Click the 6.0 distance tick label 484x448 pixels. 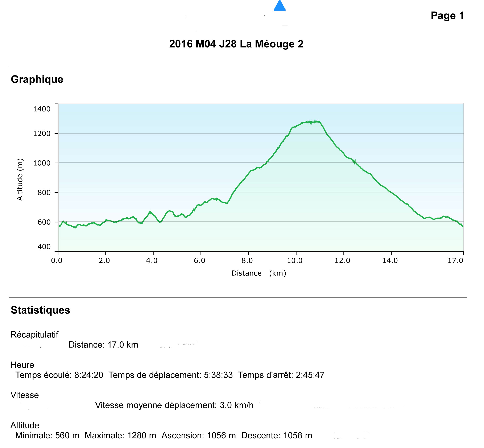click(x=199, y=261)
